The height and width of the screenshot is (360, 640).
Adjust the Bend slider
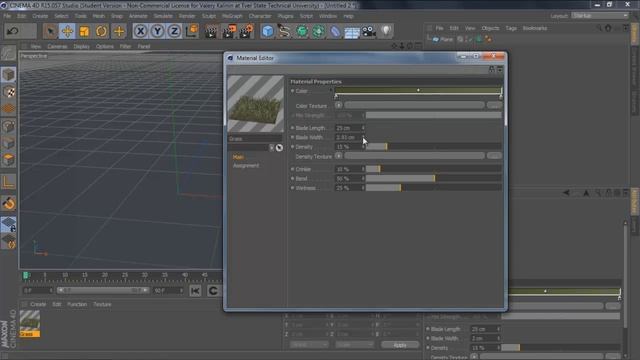point(433,178)
